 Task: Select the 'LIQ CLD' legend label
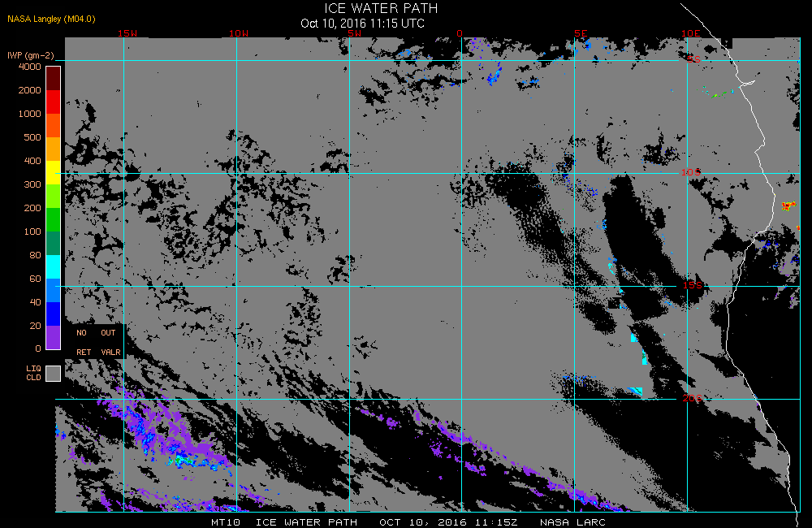point(33,373)
